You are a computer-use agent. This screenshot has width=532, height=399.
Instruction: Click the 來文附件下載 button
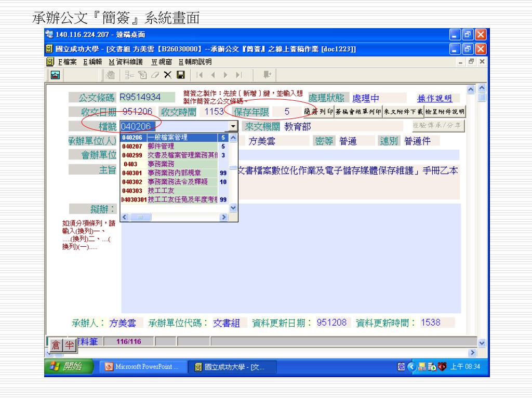(x=403, y=112)
